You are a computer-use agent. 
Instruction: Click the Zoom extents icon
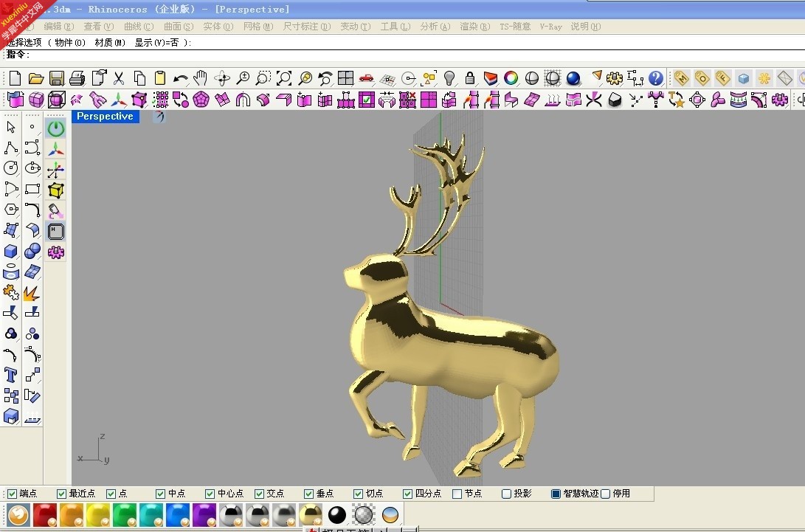point(284,78)
